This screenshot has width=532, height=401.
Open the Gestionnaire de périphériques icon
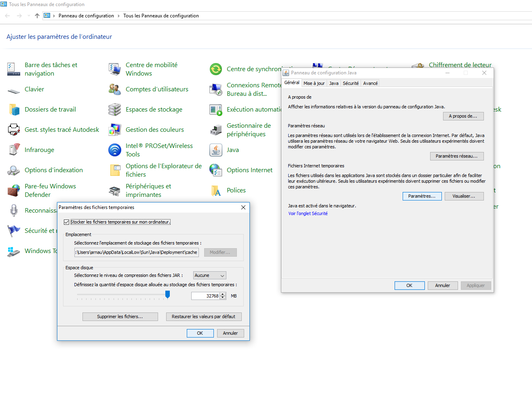pos(216,130)
